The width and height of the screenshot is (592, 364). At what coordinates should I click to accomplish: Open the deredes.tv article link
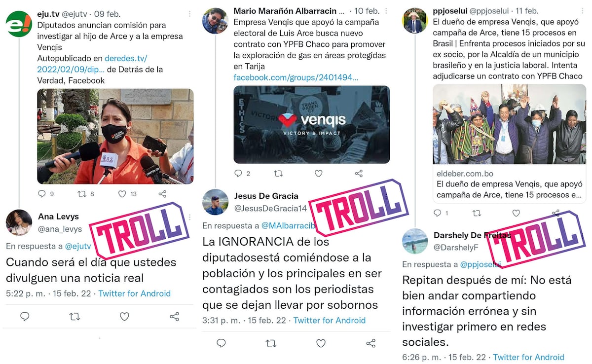pos(92,64)
